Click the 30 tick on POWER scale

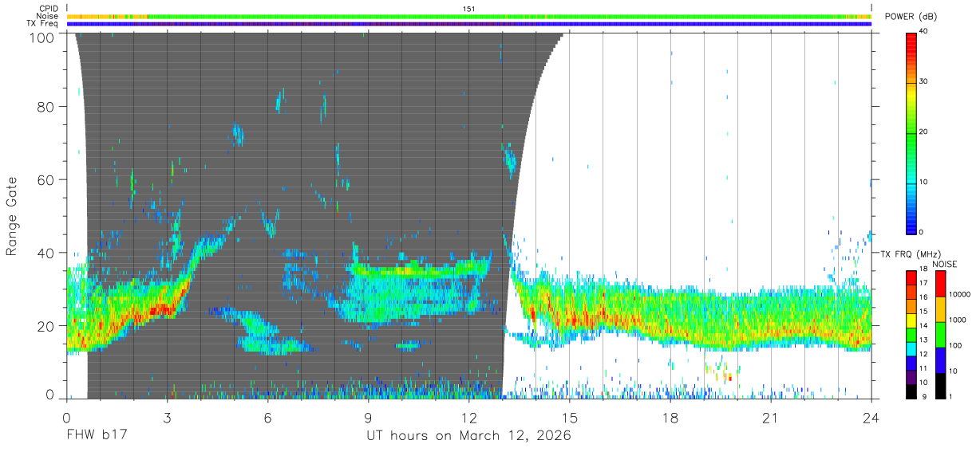(924, 82)
